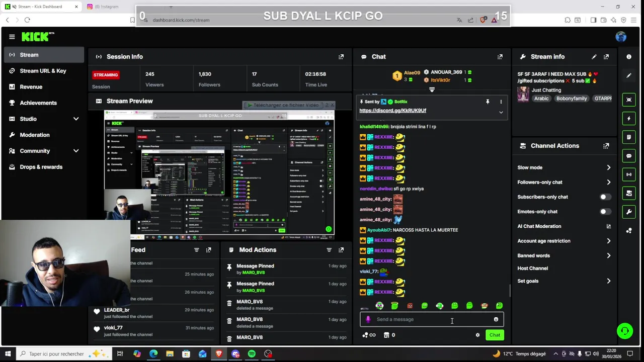Open File Explorer from the taskbar
This screenshot has width=644, height=362.
click(170, 354)
